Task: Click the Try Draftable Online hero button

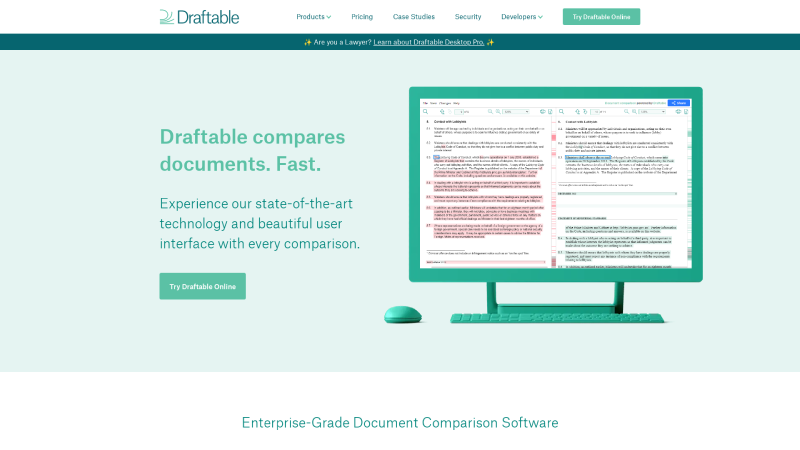Action: coord(203,286)
